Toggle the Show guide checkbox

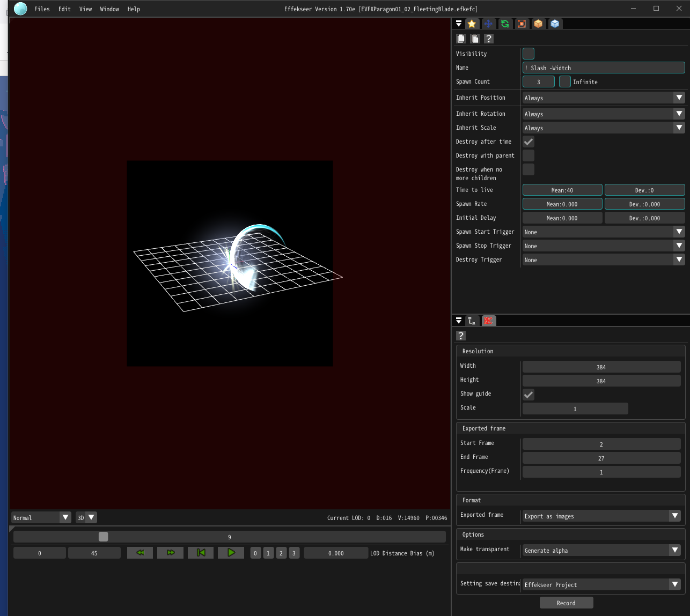click(x=528, y=395)
